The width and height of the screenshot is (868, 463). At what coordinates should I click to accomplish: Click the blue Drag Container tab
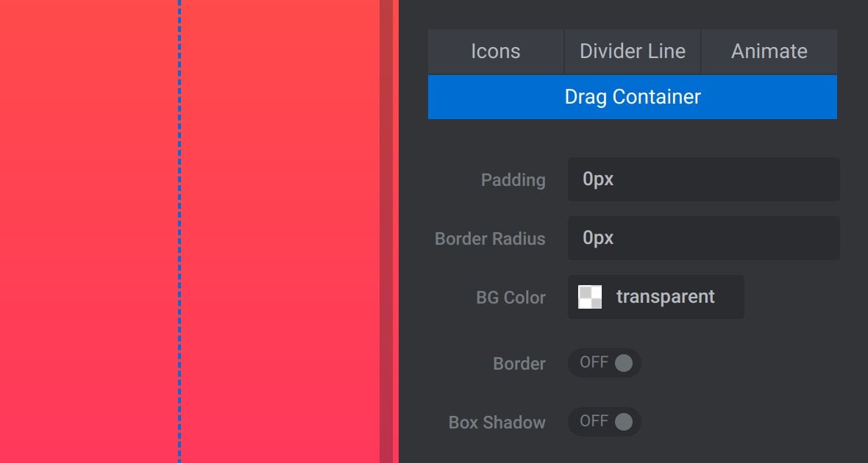(x=632, y=97)
